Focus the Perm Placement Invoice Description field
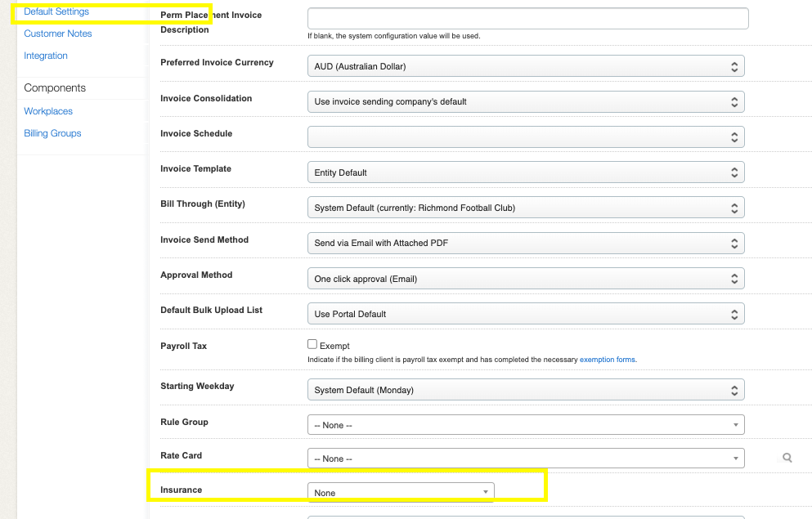Screen dimensions: 812x519 (x=527, y=19)
